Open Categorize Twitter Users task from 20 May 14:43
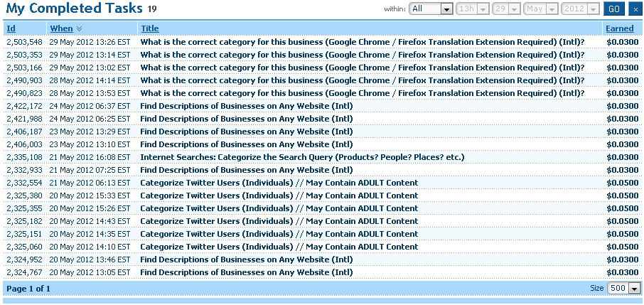Viewport: 644px width, 305px height. pos(279,220)
